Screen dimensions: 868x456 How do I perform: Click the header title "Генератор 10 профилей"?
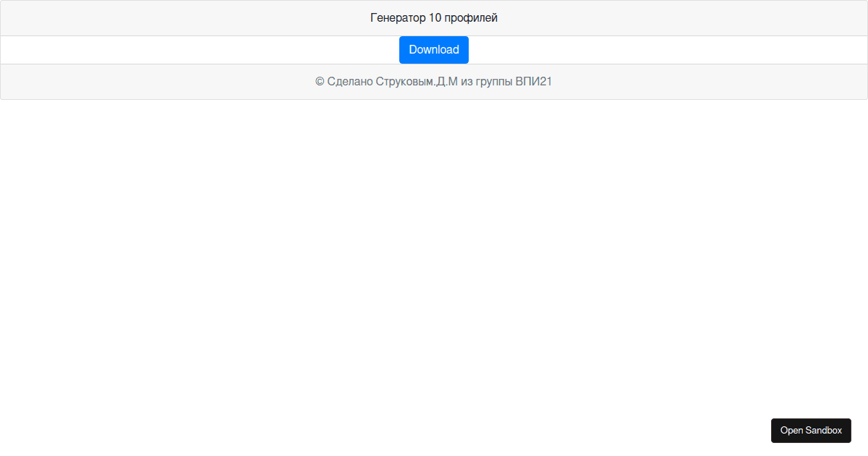pos(434,18)
